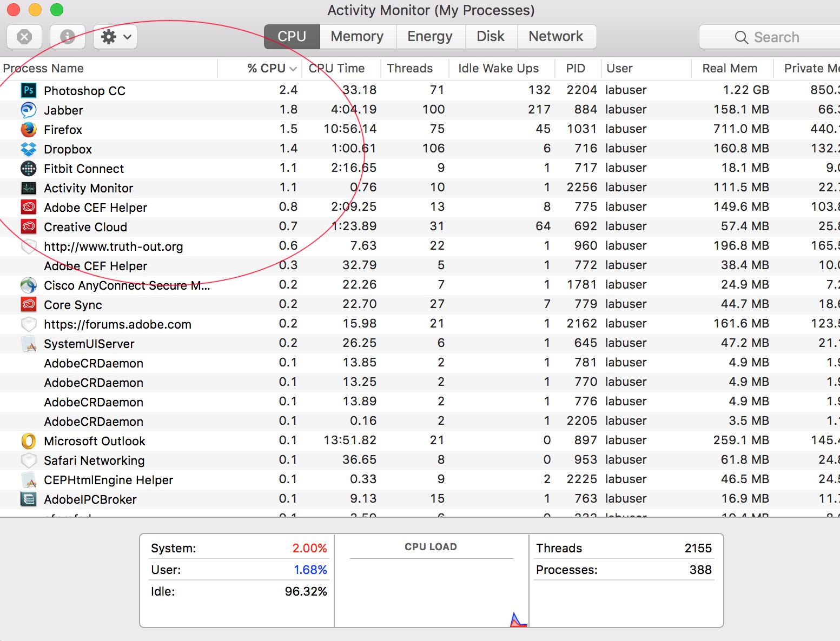Select the http://www.truth-out.org process
The width and height of the screenshot is (840, 641).
(113, 246)
